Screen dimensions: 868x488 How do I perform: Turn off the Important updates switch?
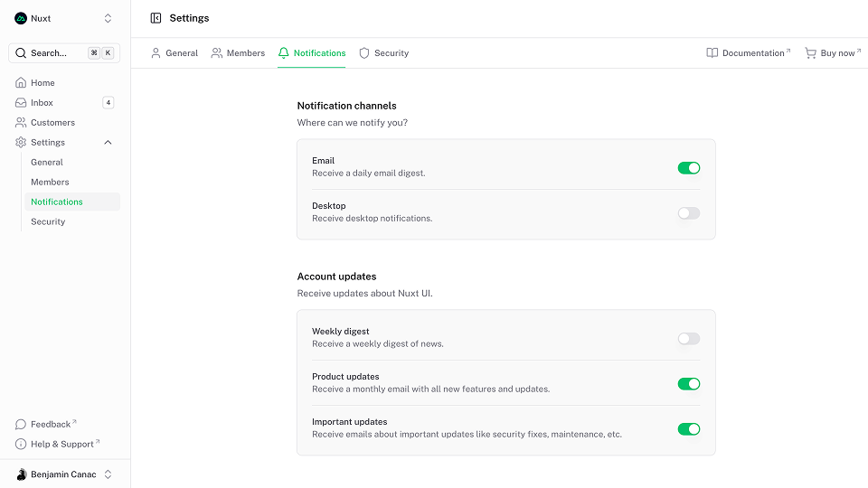[x=689, y=429]
